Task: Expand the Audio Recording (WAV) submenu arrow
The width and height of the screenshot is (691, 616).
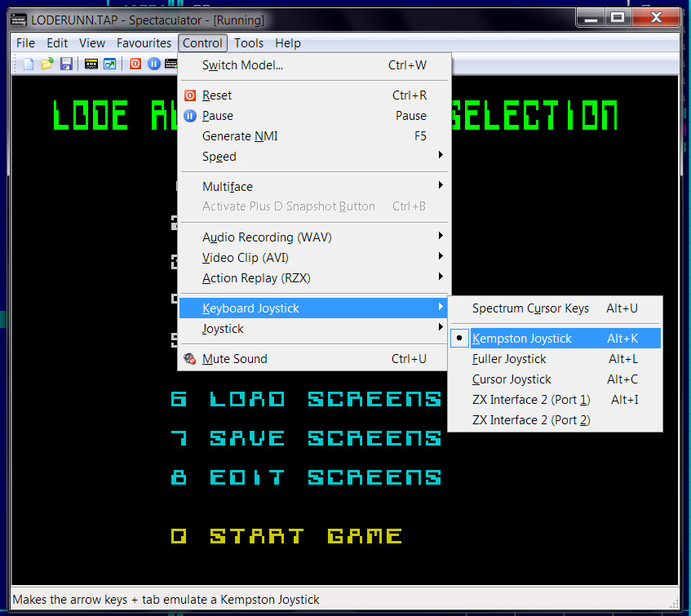Action: pos(441,236)
